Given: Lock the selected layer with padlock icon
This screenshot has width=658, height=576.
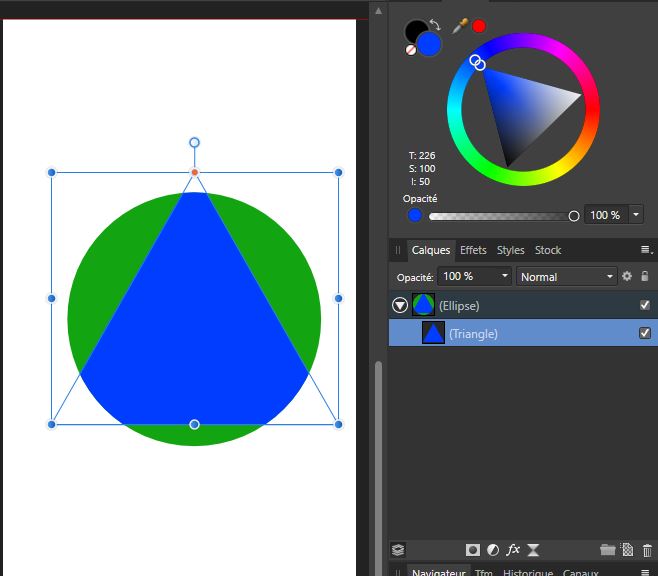Looking at the screenshot, I should click(645, 276).
